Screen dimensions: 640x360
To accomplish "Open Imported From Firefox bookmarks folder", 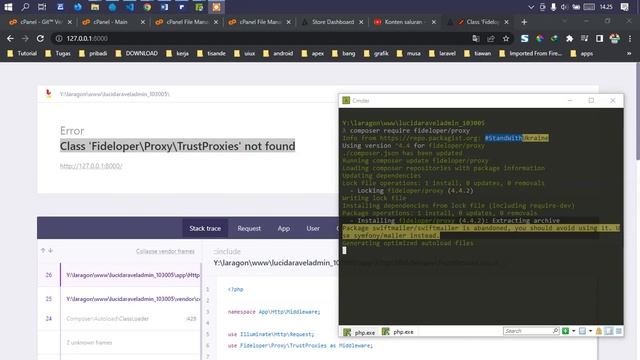I will (530, 53).
